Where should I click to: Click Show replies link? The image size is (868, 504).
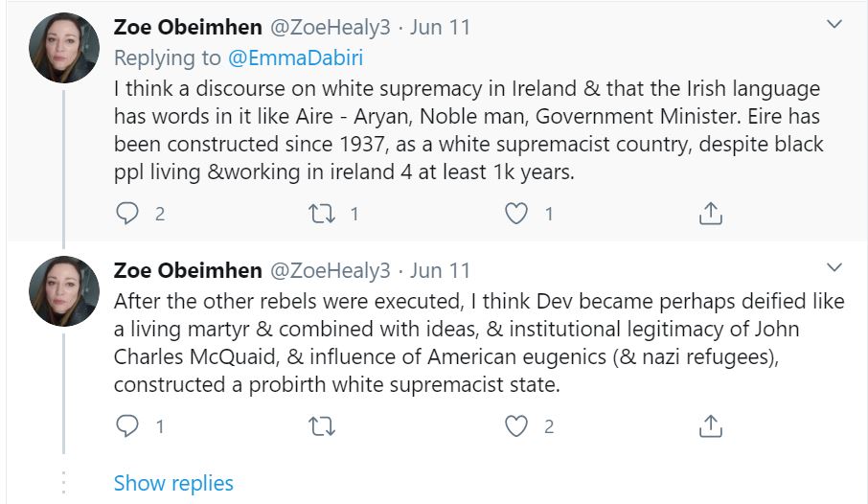coord(173,483)
